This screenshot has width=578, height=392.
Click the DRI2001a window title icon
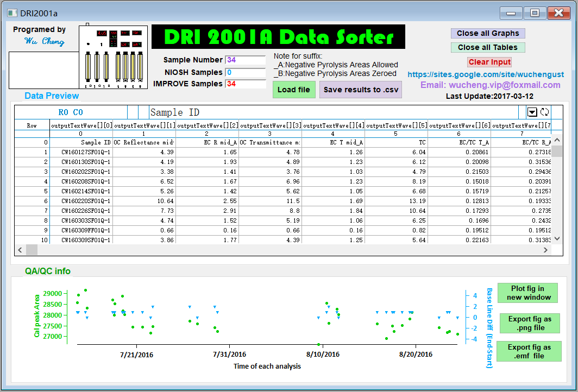coord(12,13)
